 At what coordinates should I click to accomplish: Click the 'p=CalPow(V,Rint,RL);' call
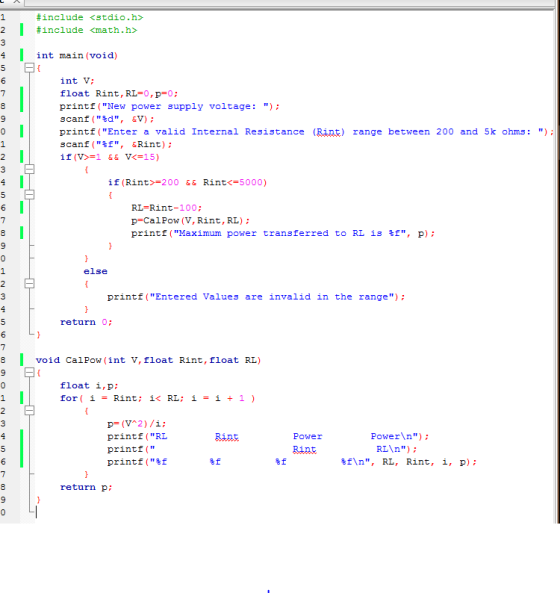tap(191, 220)
